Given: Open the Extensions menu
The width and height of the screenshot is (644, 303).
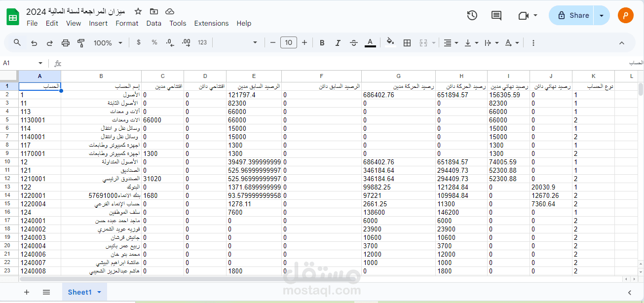Looking at the screenshot, I should point(211,23).
